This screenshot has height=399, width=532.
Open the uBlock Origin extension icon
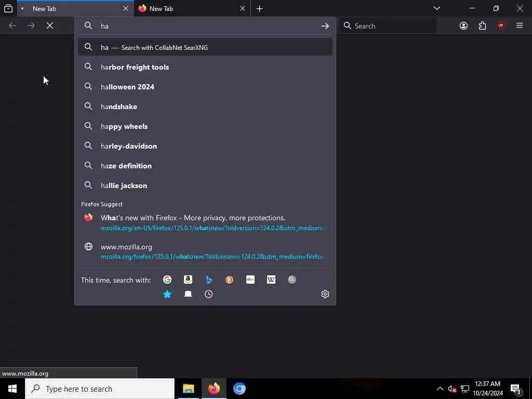pyautogui.click(x=501, y=26)
